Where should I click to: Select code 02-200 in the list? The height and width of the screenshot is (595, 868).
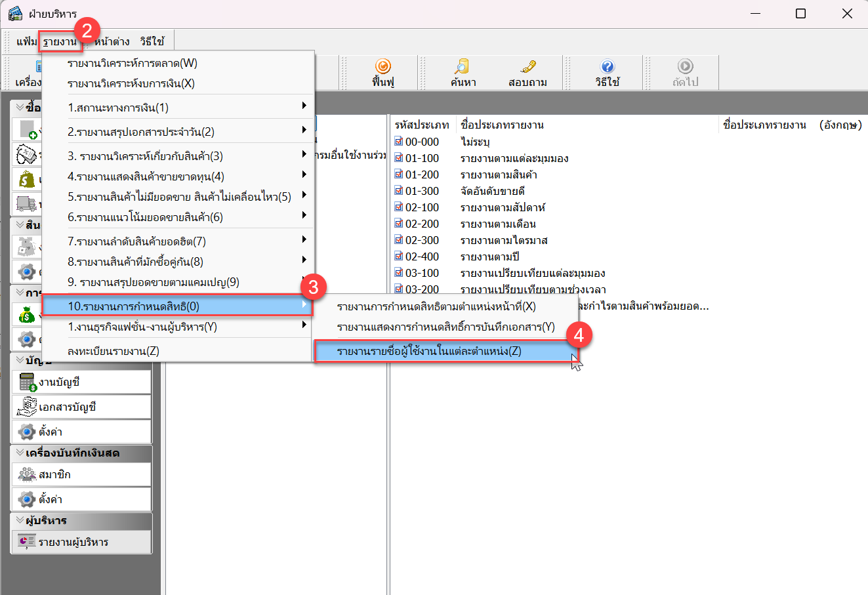pyautogui.click(x=422, y=224)
